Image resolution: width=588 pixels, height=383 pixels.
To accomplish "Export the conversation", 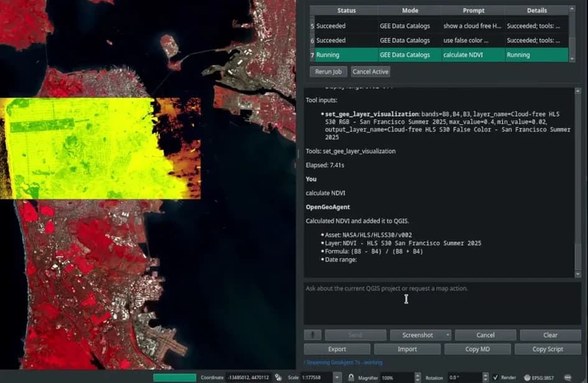I will (337, 349).
